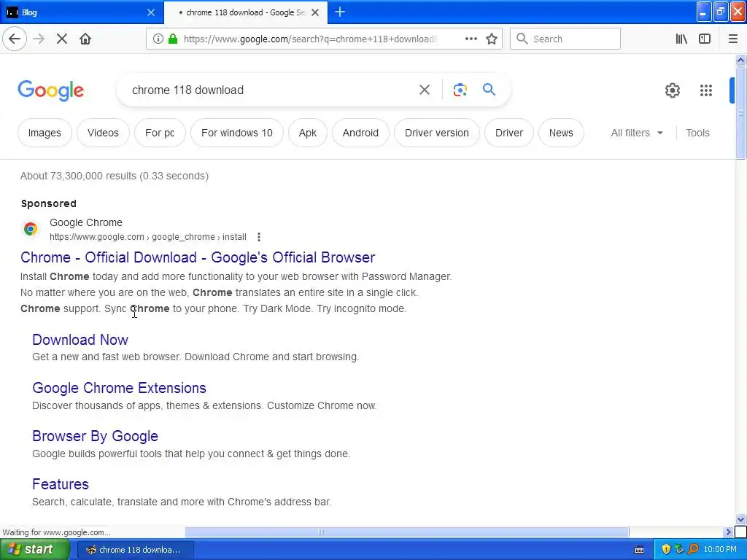Image resolution: width=747 pixels, height=560 pixels.
Task: Show site information icon in address bar
Action: (158, 39)
